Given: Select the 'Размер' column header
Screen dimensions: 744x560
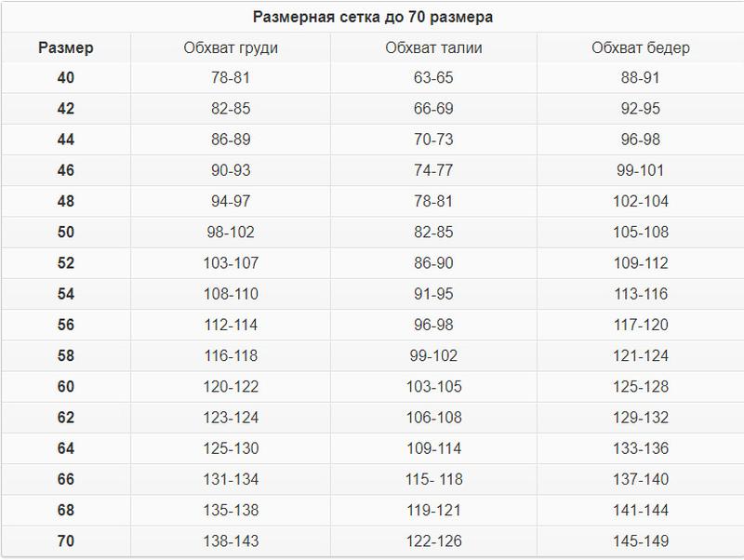Looking at the screenshot, I should [65, 48].
